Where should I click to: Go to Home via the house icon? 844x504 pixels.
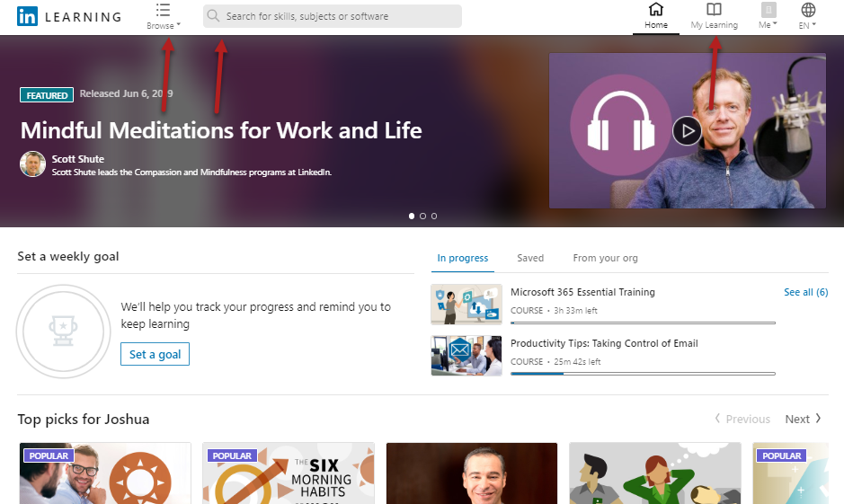point(656,10)
